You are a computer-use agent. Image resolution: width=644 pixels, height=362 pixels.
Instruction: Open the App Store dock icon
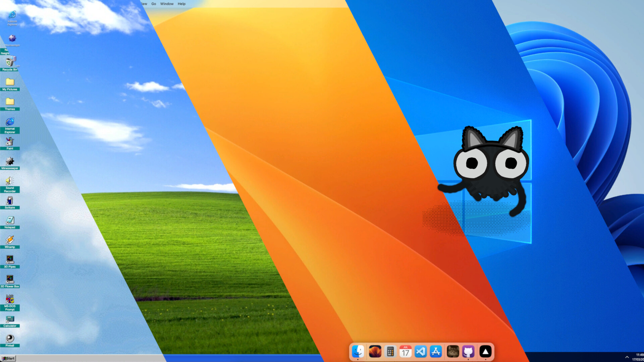coord(436,352)
